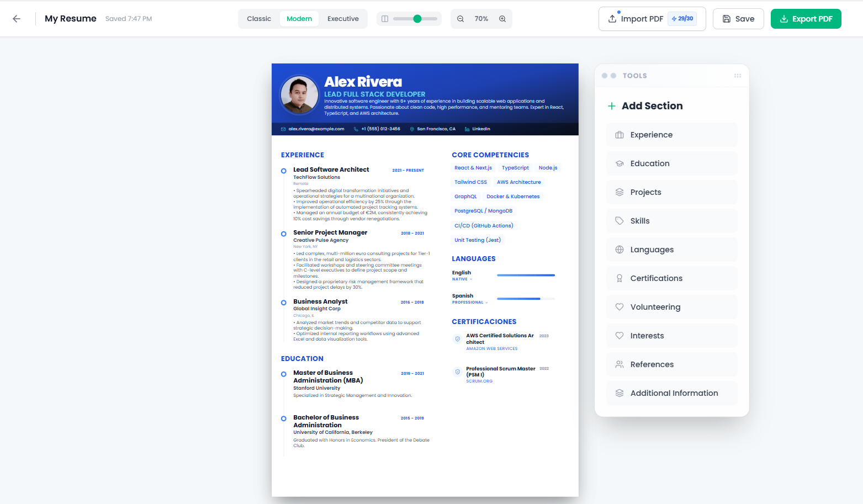Screen dimensions: 863x504
Task: Click the graduation cap icon beside Education
Action: point(620,163)
